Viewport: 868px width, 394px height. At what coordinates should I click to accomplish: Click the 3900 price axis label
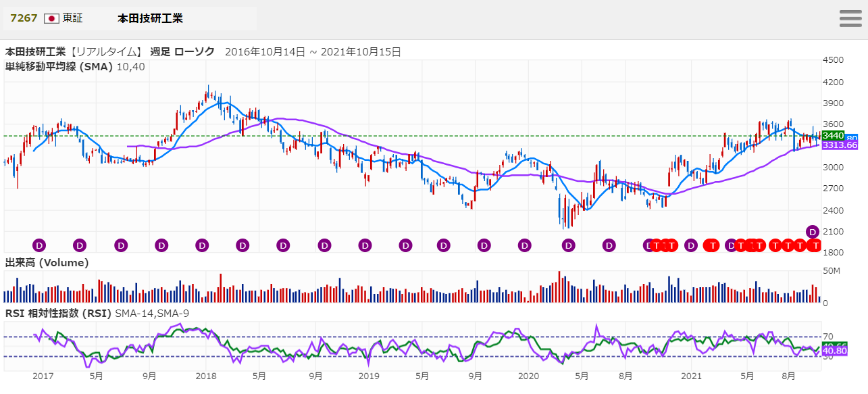coord(834,103)
